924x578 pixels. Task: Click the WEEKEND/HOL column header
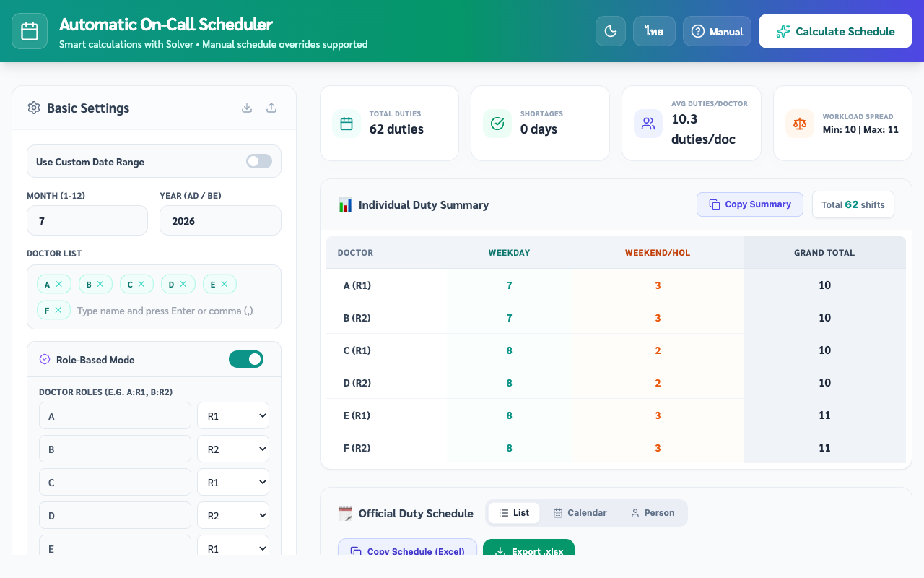click(658, 253)
